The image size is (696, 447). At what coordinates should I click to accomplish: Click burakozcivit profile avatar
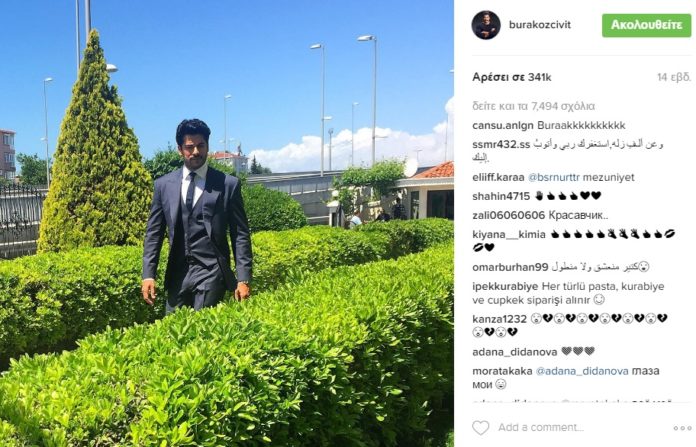tap(486, 25)
